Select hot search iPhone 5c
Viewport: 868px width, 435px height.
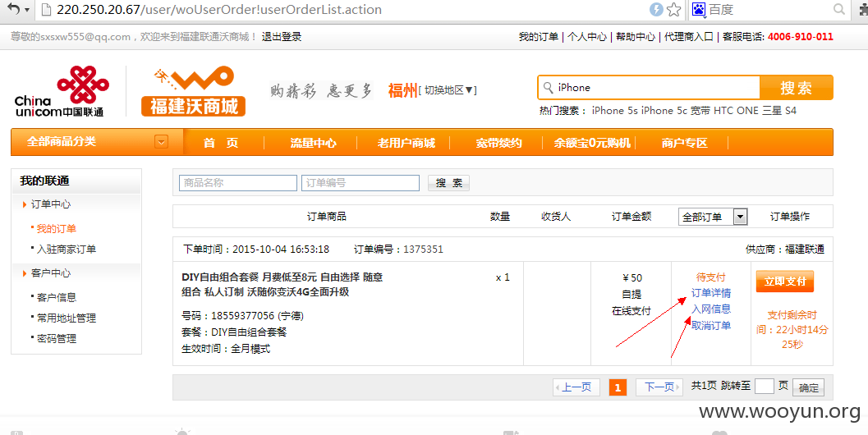point(664,111)
